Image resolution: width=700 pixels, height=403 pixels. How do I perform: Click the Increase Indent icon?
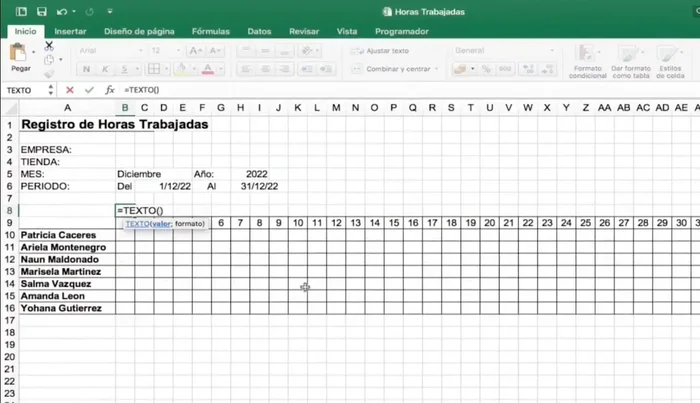[x=326, y=69]
